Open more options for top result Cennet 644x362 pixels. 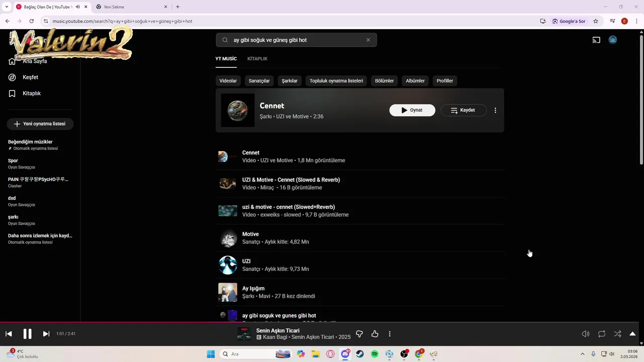pos(495,110)
